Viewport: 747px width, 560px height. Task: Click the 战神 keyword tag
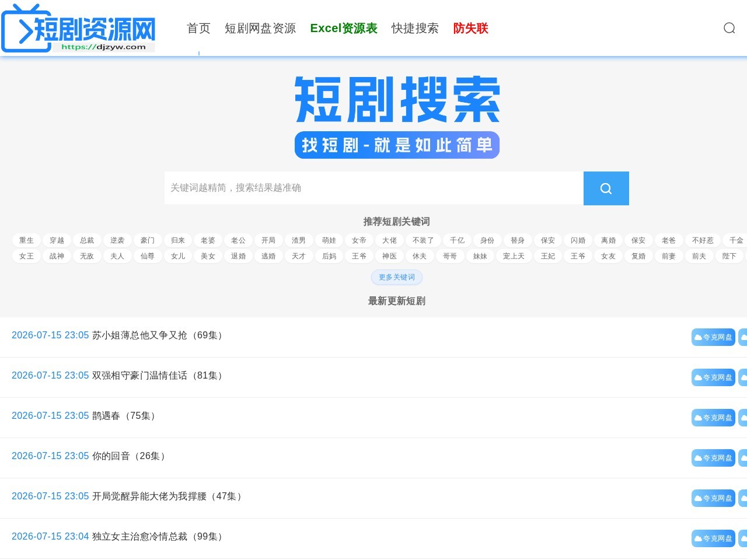pyautogui.click(x=57, y=256)
